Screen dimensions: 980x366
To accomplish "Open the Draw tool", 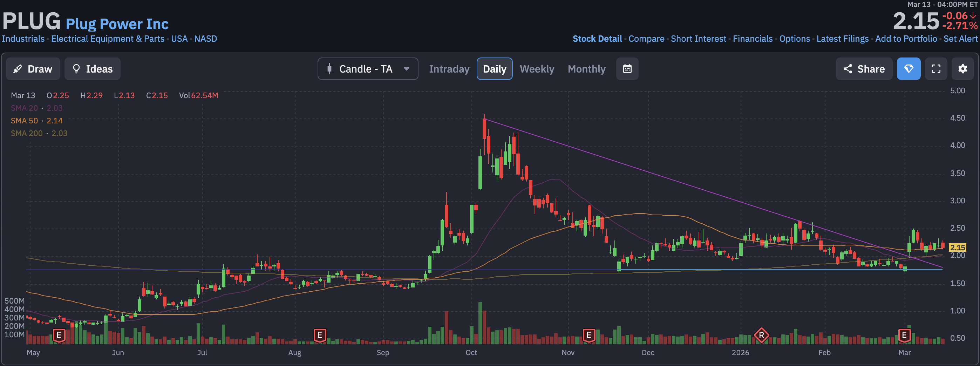I will point(33,69).
